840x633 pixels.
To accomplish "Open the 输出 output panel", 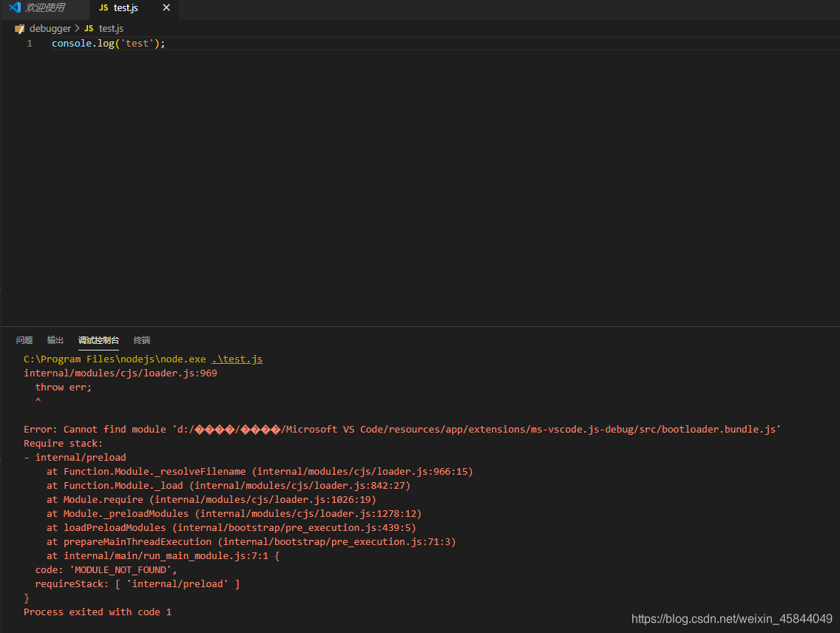I will click(x=55, y=340).
